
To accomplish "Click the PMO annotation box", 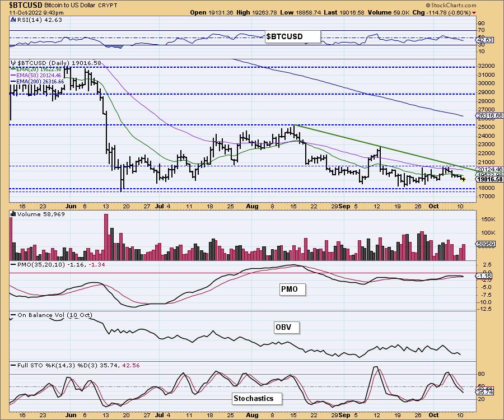I will [x=292, y=290].
